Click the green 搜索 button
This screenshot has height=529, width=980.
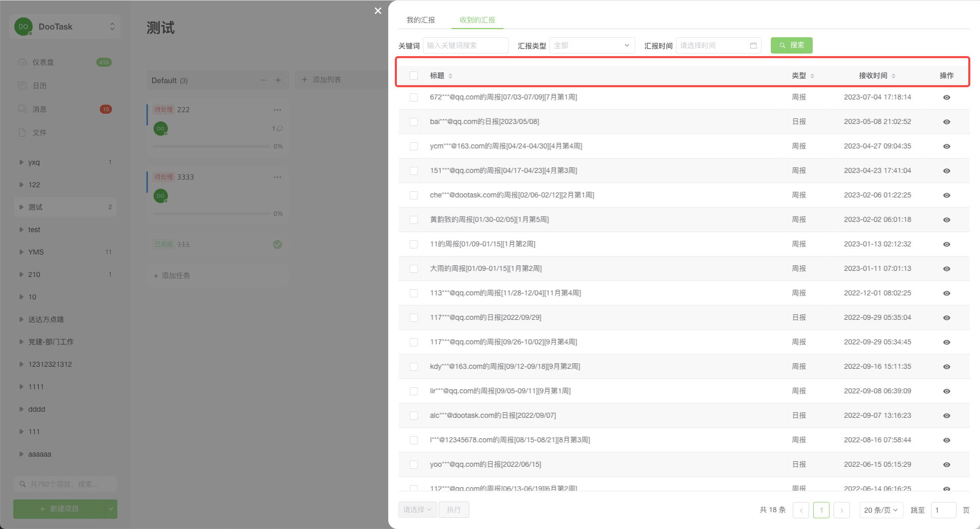[791, 45]
